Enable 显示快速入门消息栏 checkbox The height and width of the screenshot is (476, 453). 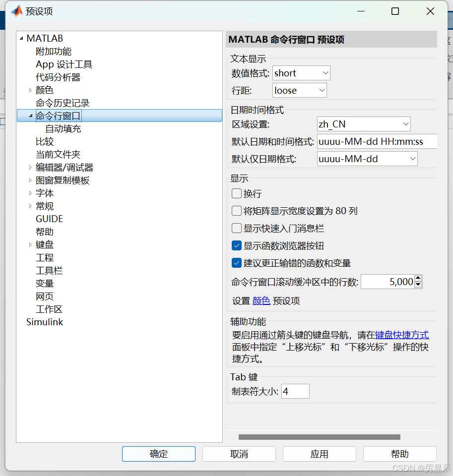pos(236,228)
